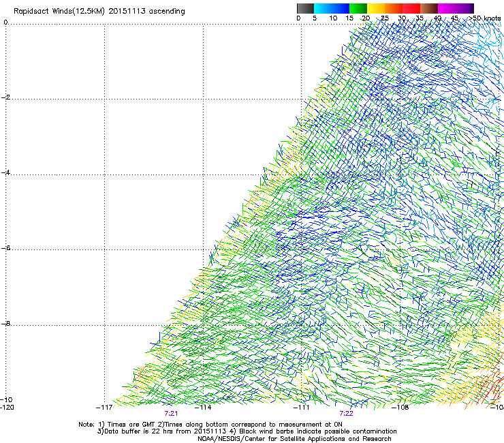Click the longitude label '-114'
The height and width of the screenshot is (443, 504).
[203, 408]
